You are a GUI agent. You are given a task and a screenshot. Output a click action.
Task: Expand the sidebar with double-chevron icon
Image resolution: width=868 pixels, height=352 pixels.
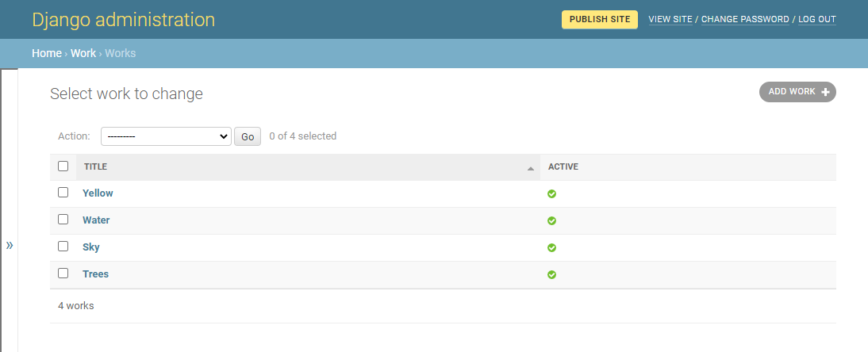10,246
